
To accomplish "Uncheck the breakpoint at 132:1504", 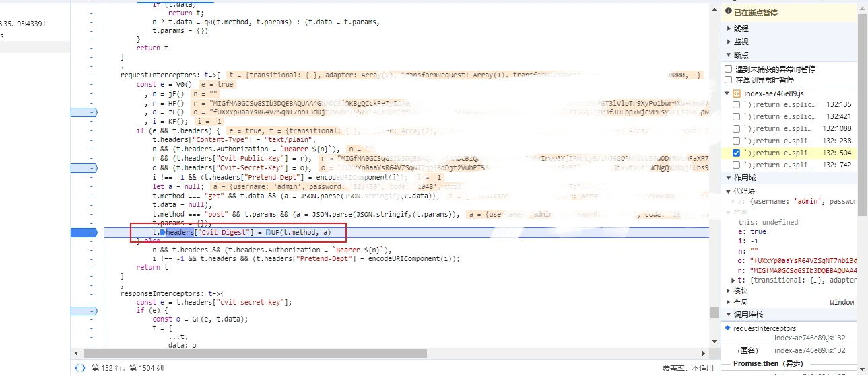I will tap(737, 153).
